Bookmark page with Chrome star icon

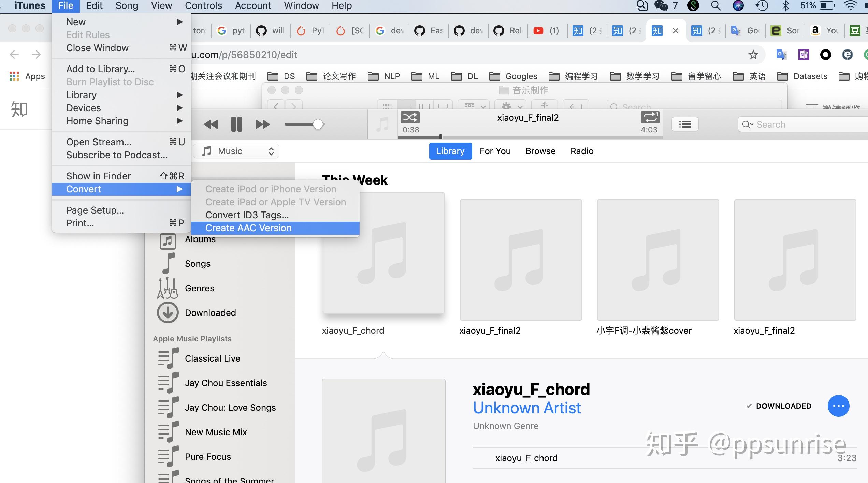click(753, 55)
